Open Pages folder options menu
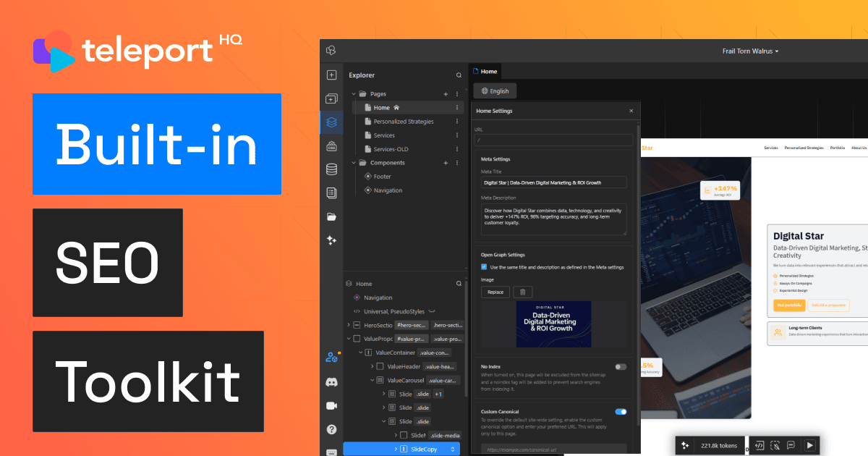This screenshot has height=456, width=868. (457, 94)
